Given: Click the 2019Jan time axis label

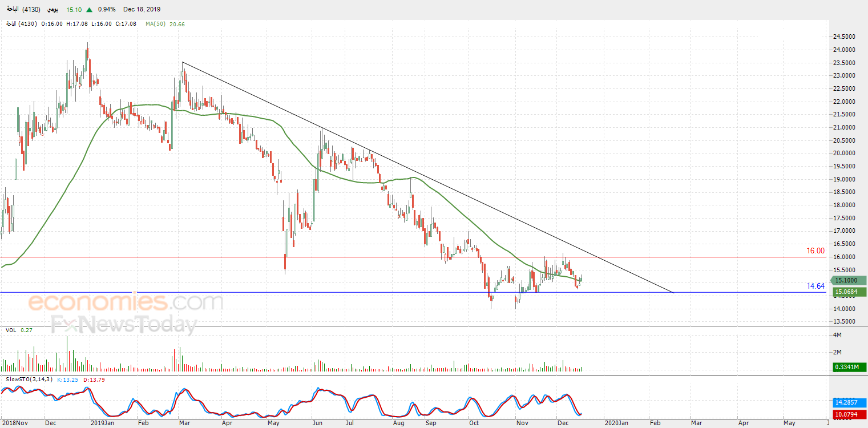Looking at the screenshot, I should click(x=103, y=423).
